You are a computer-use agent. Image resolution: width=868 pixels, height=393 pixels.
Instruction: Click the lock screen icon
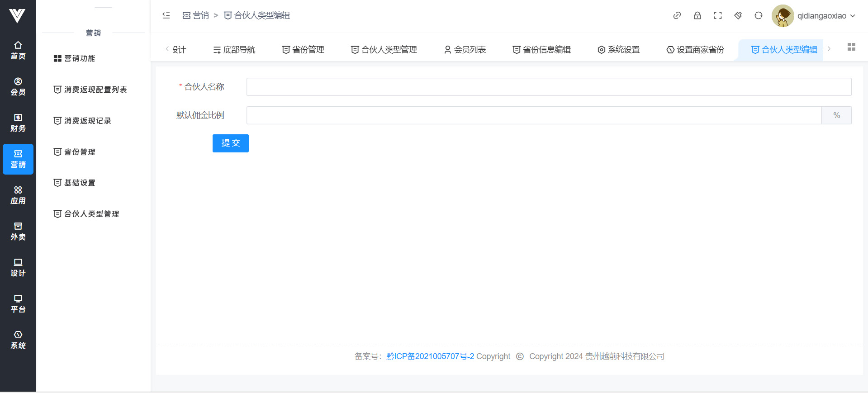(697, 15)
